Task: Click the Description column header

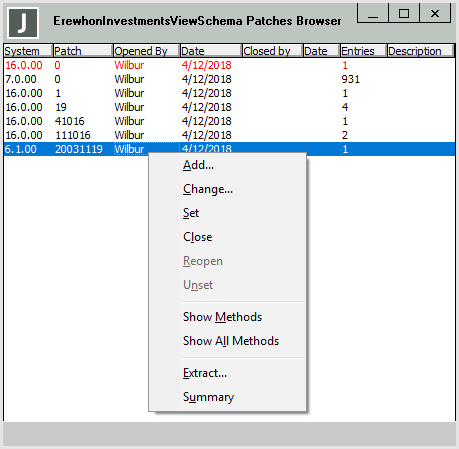Action: [421, 51]
